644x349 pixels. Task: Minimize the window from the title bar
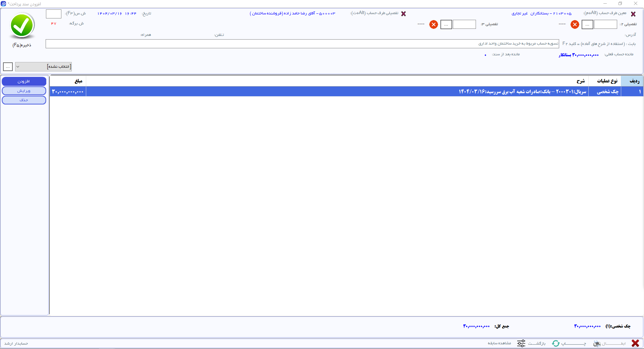click(605, 4)
